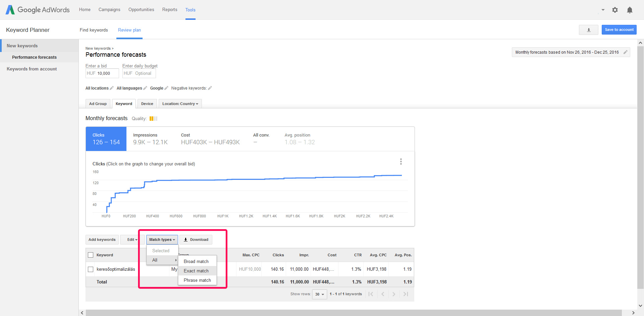Viewport: 644px width, 316px height.
Task: Click the forecast Quality indicator bars
Action: point(153,118)
